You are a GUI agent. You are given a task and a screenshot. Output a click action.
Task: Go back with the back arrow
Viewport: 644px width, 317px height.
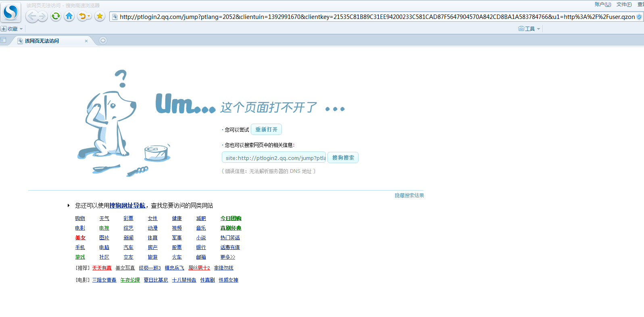point(32,17)
